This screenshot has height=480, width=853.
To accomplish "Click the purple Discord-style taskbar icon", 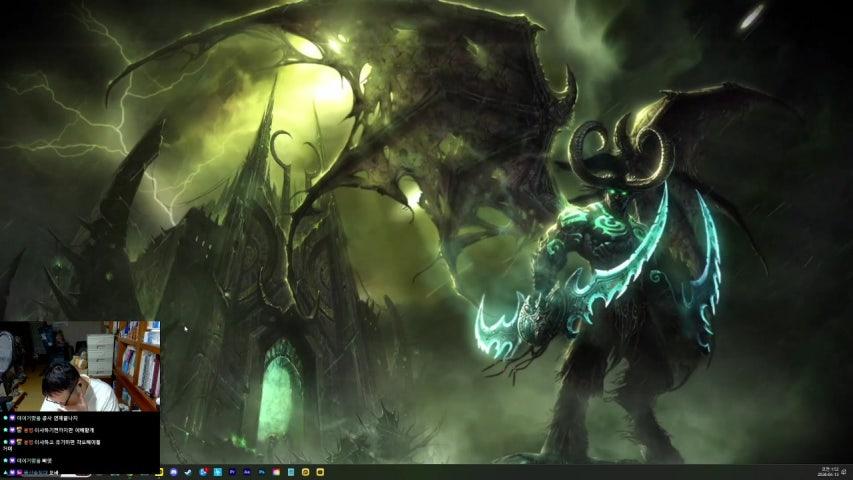I will 174,471.
